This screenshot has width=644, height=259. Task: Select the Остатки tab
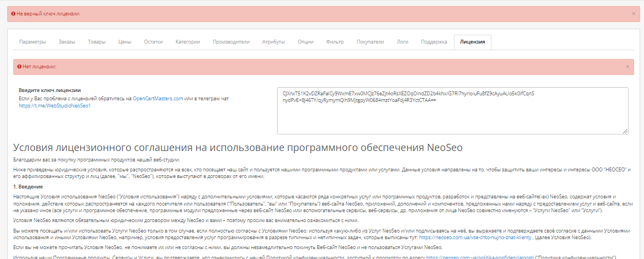pyautogui.click(x=153, y=42)
